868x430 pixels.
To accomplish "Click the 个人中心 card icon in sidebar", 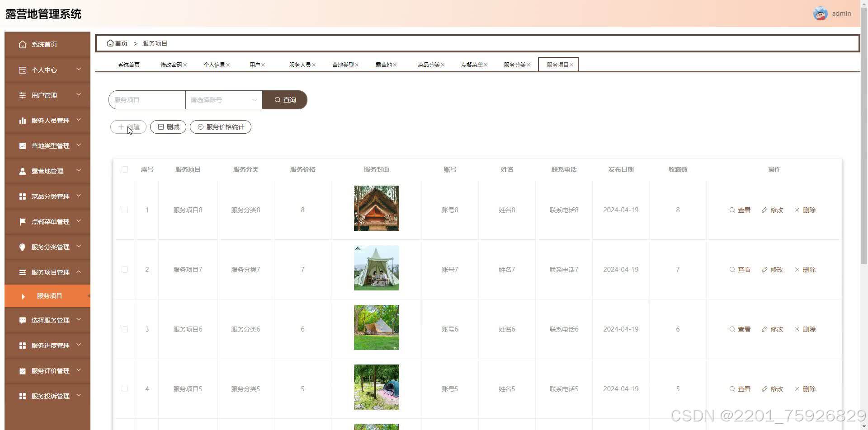I will (x=23, y=70).
